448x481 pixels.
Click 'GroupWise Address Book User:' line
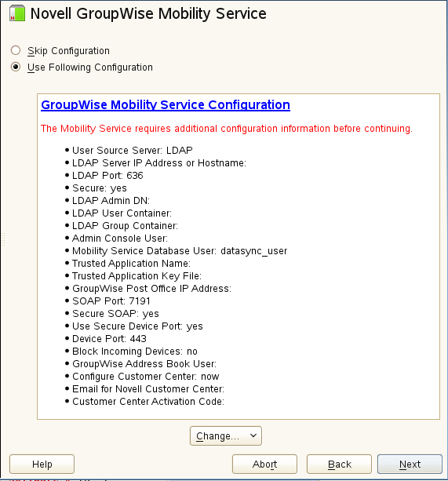[x=144, y=364]
